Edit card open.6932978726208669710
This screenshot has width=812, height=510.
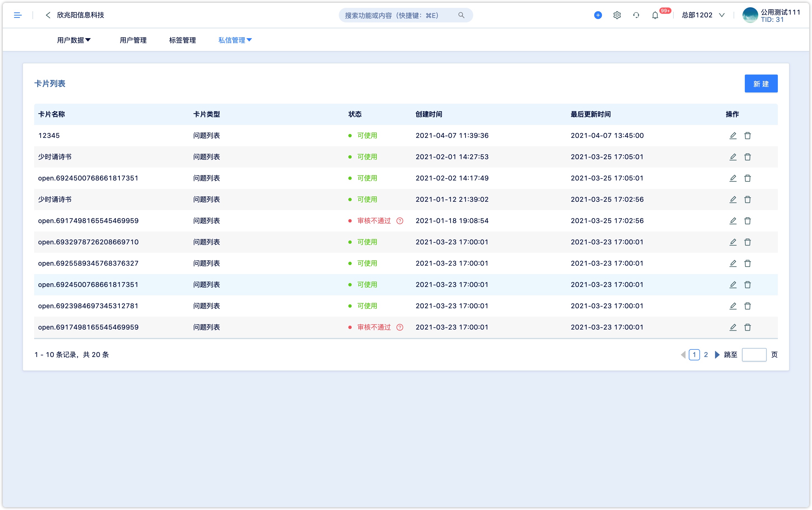pyautogui.click(x=733, y=242)
